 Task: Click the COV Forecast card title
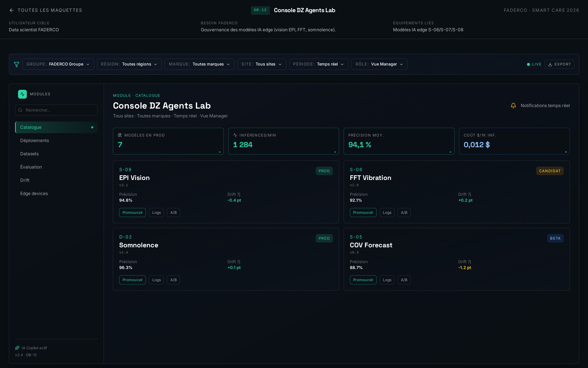pyautogui.click(x=371, y=245)
